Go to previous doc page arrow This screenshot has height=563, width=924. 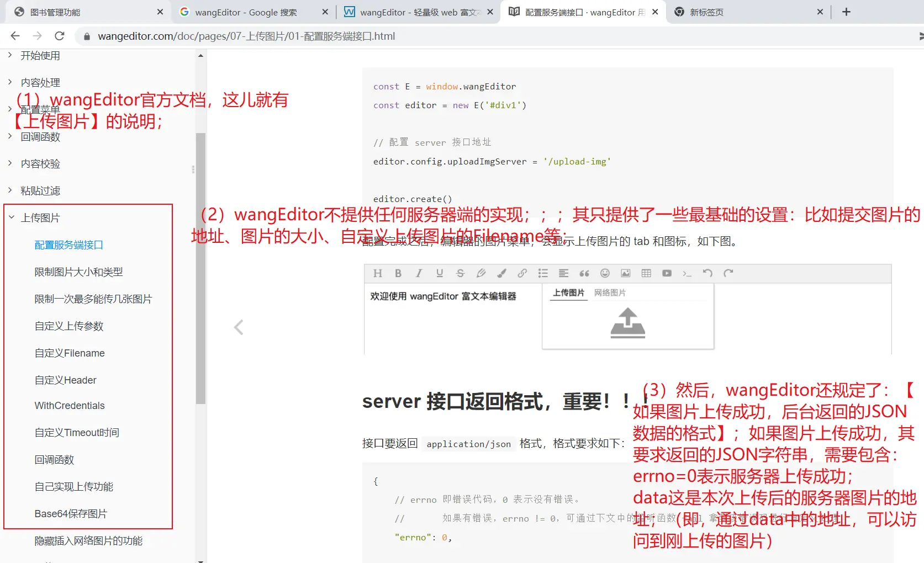(239, 327)
